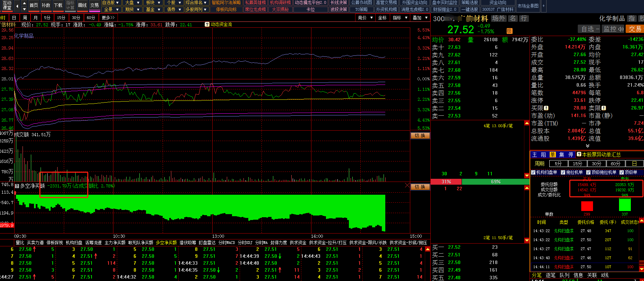Switch chart period to 60分

tap(91, 18)
